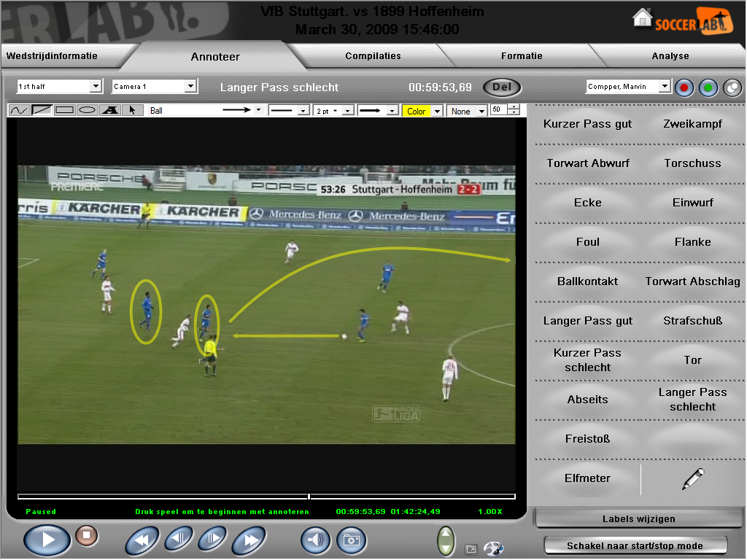Toggle the grey overlapping circles button
This screenshot has width=747, height=560.
click(732, 87)
